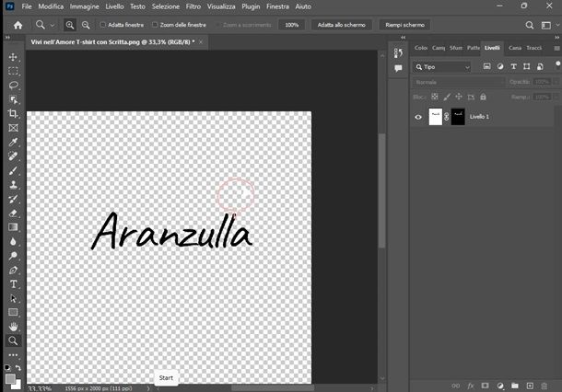Open the History panel icon
This screenshot has width=562, height=392.
(x=398, y=53)
